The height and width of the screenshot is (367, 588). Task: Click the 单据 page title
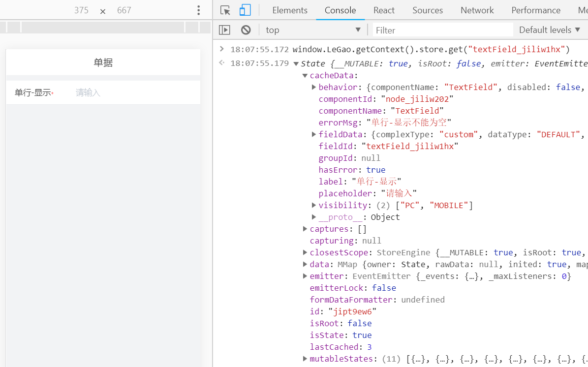pyautogui.click(x=103, y=62)
